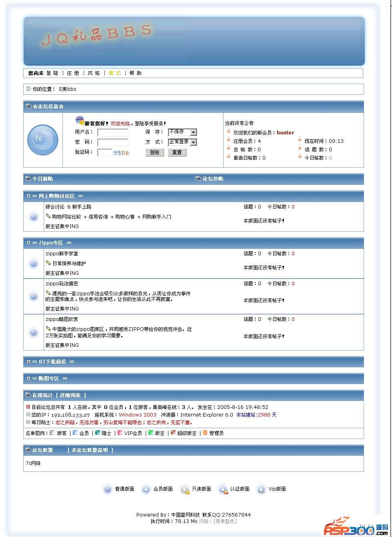Toggle the online summary row expander icon

click(28, 407)
